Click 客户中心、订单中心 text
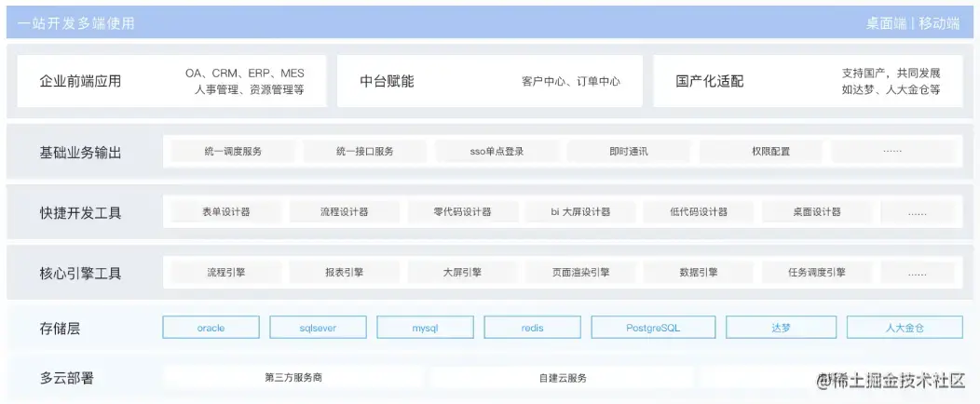Image resolution: width=980 pixels, height=404 pixels. coord(571,81)
